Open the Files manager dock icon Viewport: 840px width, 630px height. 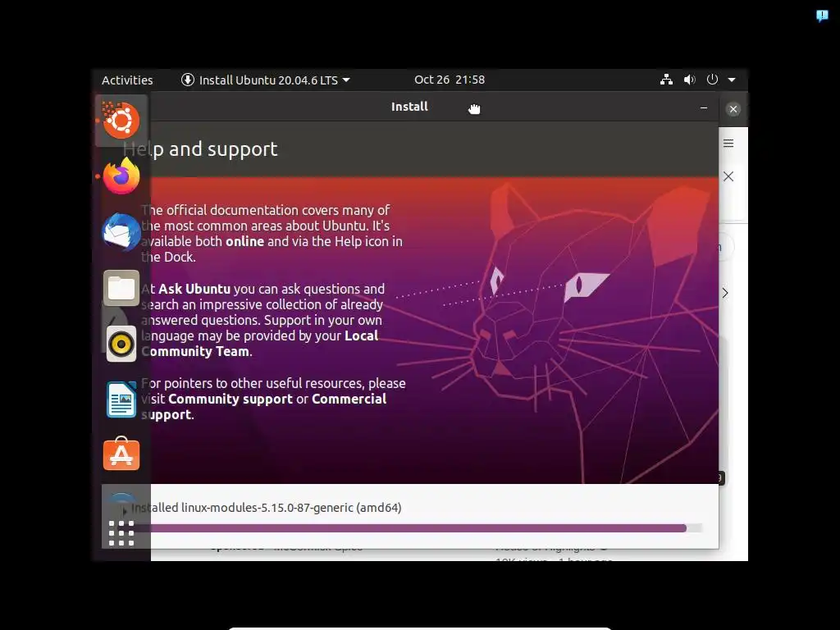click(x=121, y=288)
